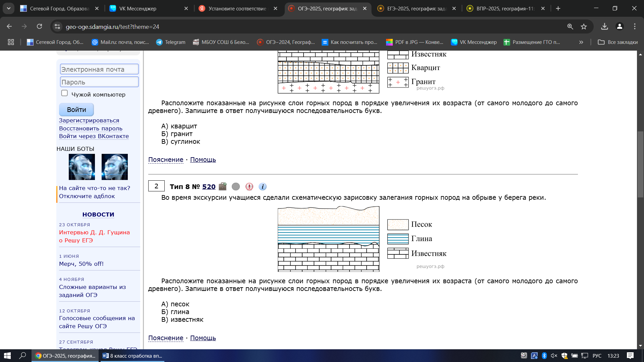Tick the Чужой компьютер checkbox
This screenshot has width=644, height=362.
pos(64,93)
